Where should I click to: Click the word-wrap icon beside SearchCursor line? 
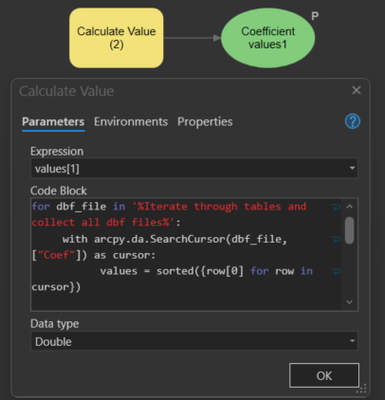click(336, 239)
